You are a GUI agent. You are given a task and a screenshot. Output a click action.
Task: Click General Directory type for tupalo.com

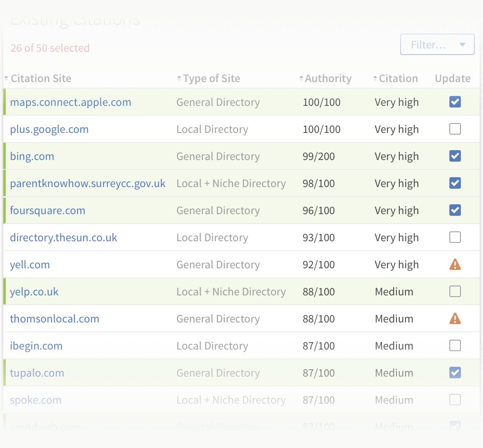pyautogui.click(x=218, y=373)
